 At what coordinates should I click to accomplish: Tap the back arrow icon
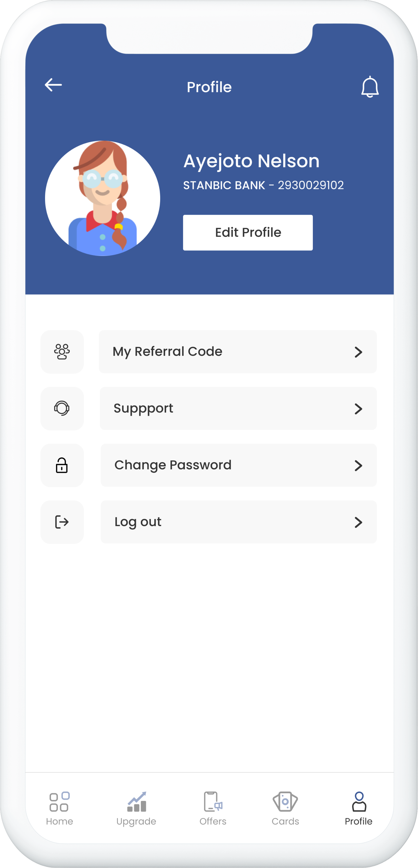pyautogui.click(x=53, y=85)
